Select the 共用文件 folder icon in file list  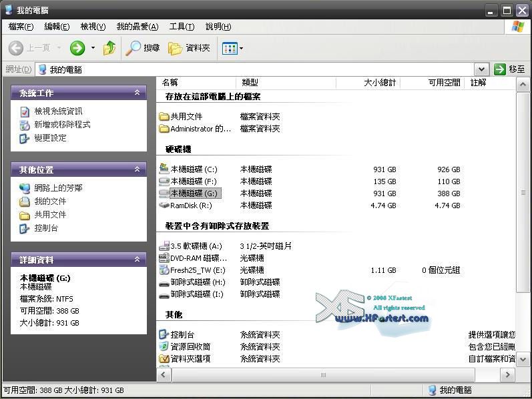tap(164, 117)
